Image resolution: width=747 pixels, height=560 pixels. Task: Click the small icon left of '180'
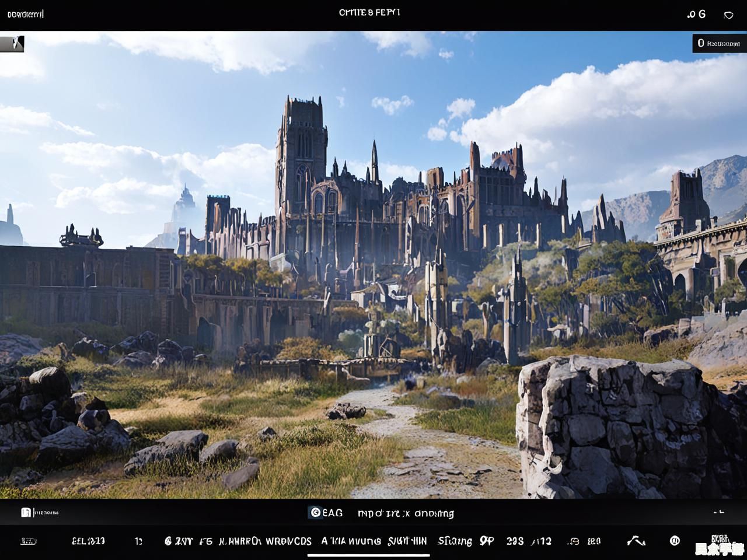coord(573,541)
